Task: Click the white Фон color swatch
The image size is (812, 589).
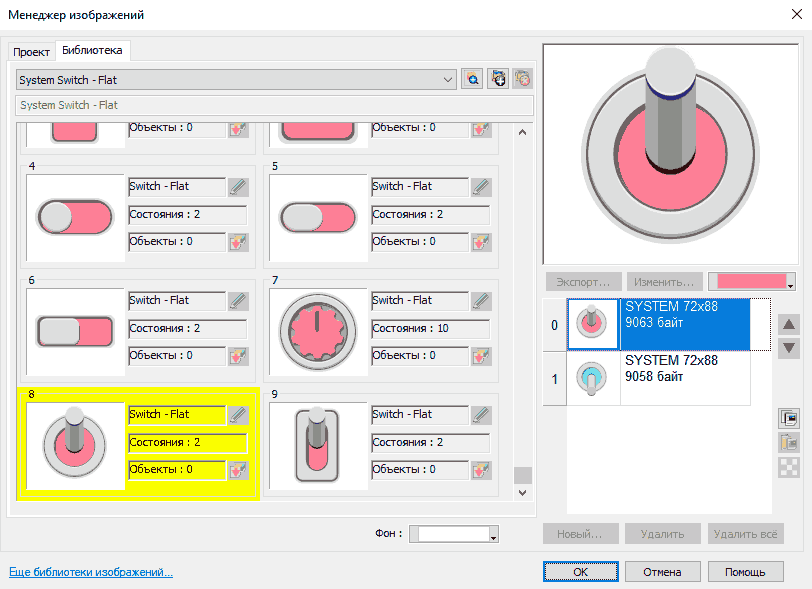Action: pos(454,534)
